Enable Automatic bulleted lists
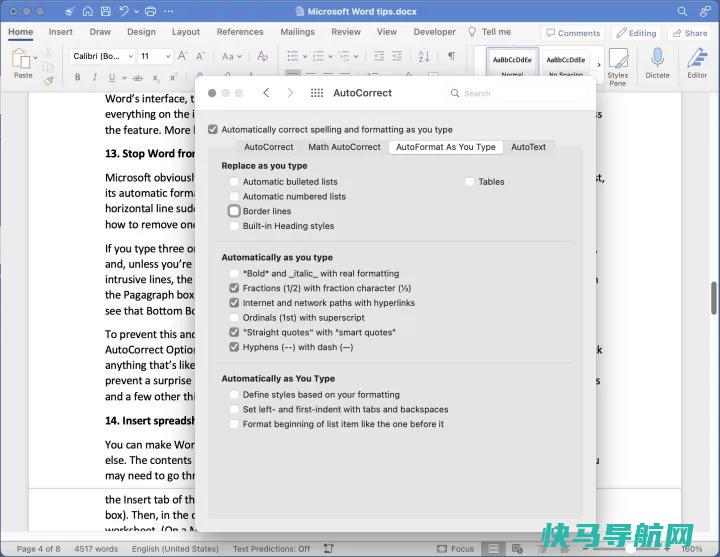The image size is (720, 557). 234,182
